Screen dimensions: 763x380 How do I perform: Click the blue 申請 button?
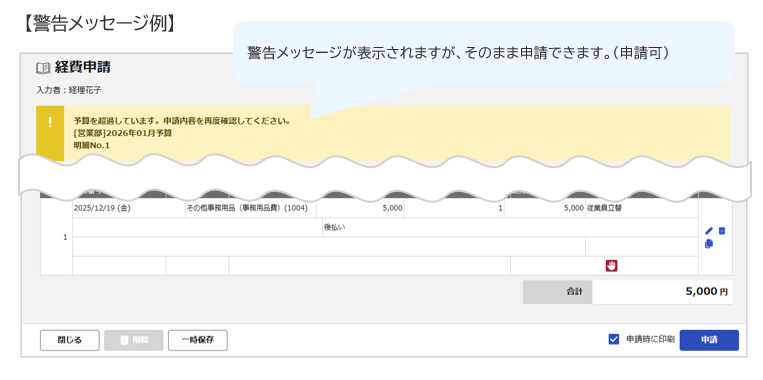(709, 340)
